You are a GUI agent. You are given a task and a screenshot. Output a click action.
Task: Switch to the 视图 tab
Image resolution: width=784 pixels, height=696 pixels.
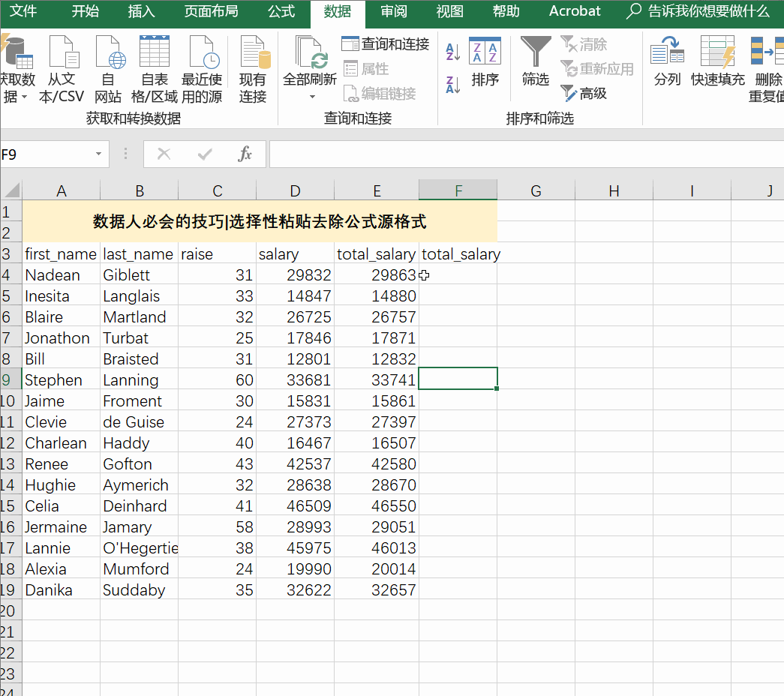(450, 11)
